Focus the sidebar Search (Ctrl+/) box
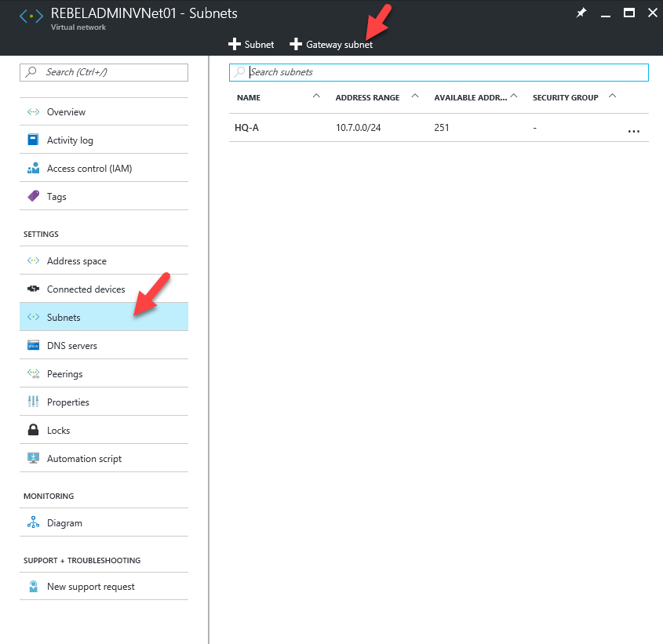The image size is (663, 644). click(104, 72)
